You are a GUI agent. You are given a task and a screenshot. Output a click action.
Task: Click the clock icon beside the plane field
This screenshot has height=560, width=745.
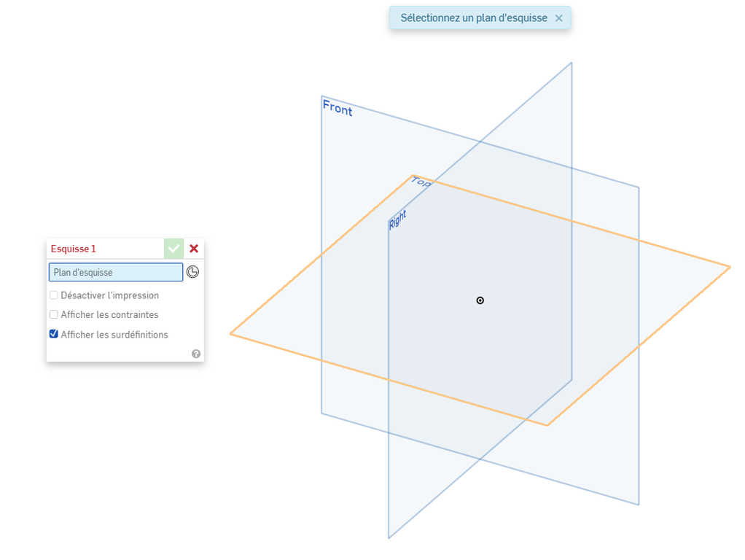point(192,272)
